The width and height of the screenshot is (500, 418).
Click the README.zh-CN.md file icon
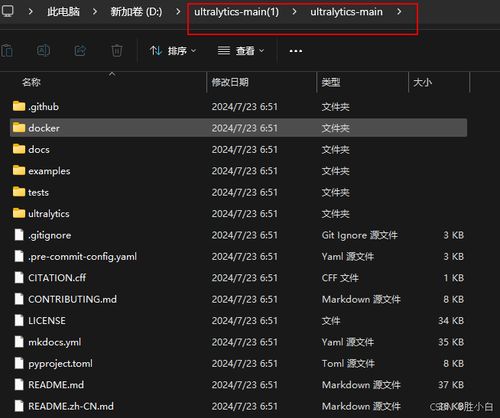pos(19,406)
